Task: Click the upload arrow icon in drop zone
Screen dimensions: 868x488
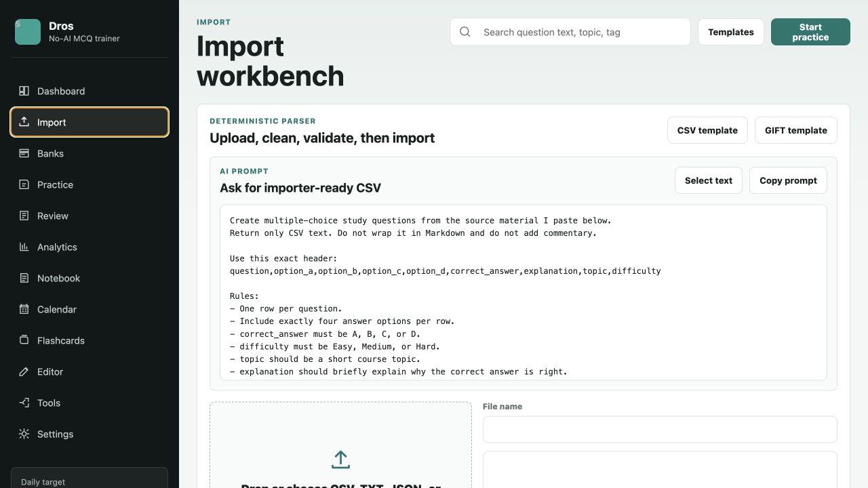Action: 340,460
